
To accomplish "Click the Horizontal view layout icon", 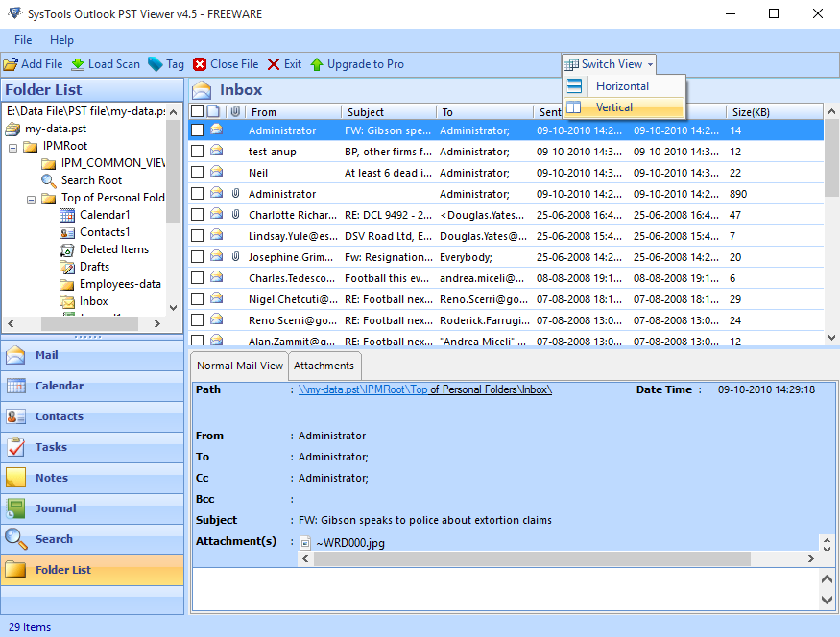I will pos(574,86).
